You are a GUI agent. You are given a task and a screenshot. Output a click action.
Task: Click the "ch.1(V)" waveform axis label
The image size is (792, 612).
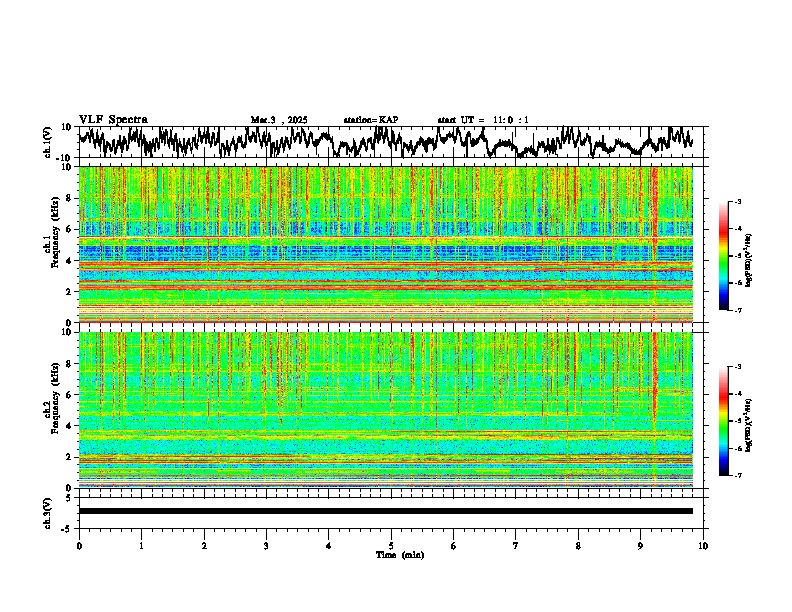tap(48, 142)
